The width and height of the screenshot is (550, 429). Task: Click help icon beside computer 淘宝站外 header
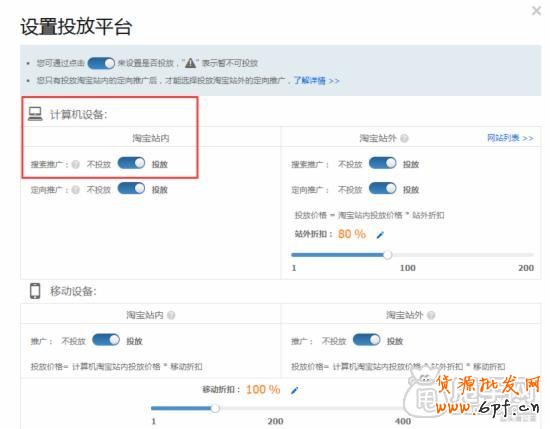[x=404, y=138]
